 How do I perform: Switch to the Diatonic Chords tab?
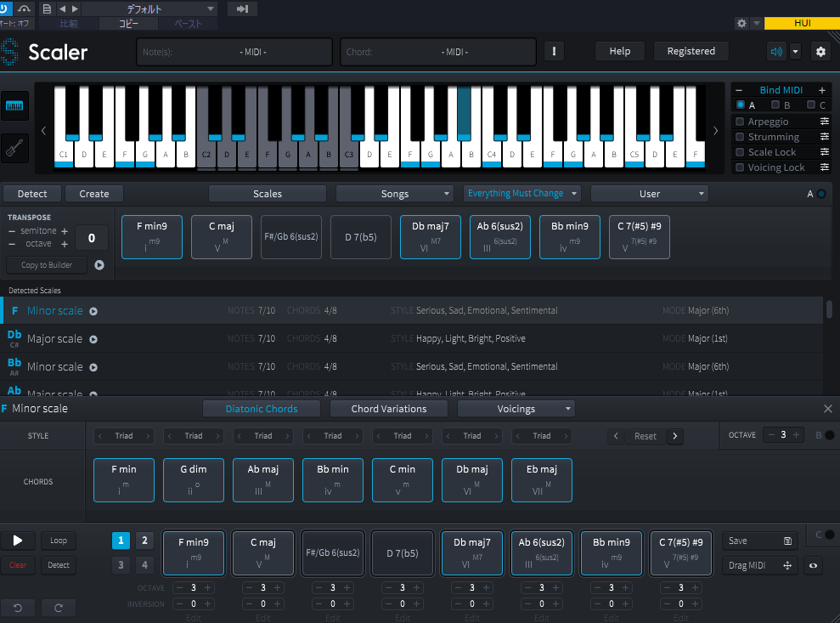(x=262, y=409)
